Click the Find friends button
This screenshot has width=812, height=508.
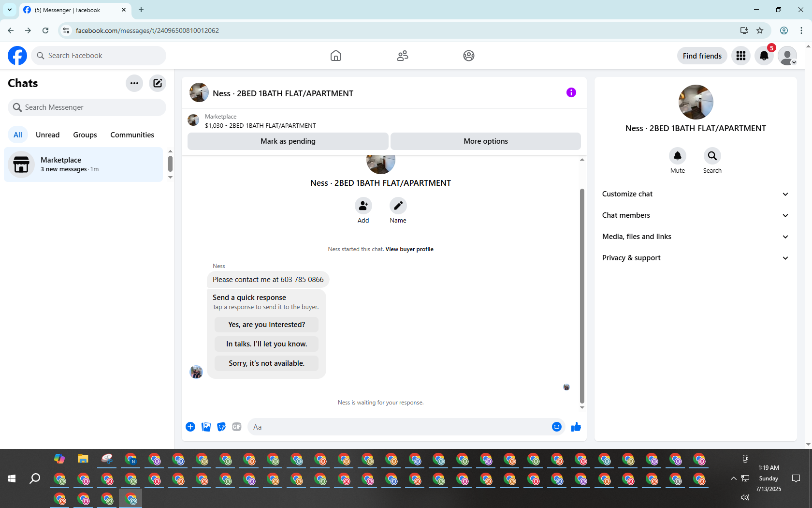(x=702, y=56)
